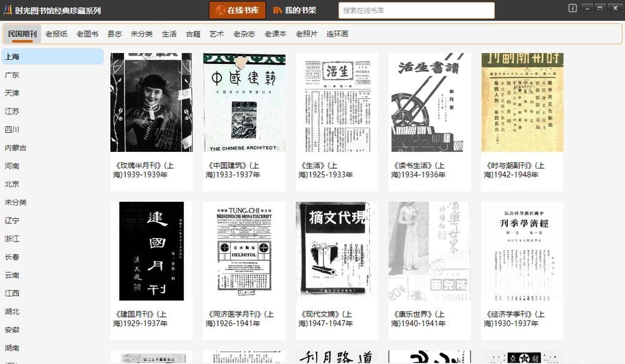Click the 建国月刊 cover image

(x=151, y=251)
